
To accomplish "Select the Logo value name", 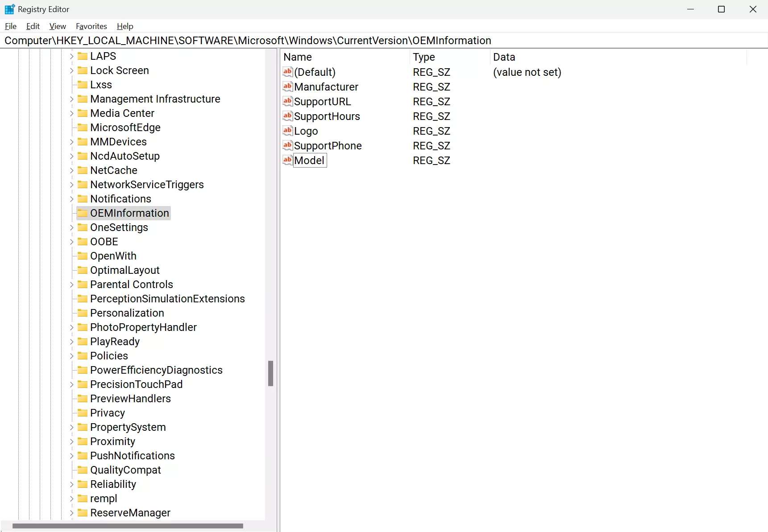I will pyautogui.click(x=306, y=131).
